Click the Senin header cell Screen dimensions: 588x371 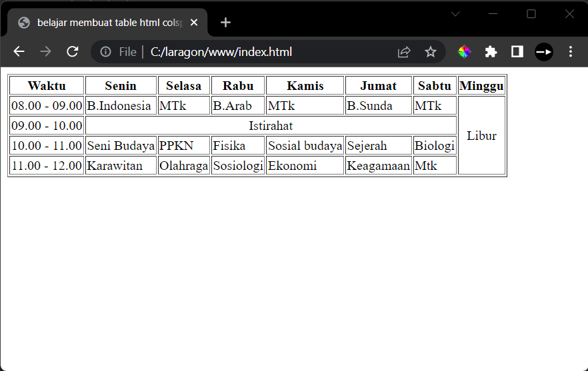coord(121,85)
